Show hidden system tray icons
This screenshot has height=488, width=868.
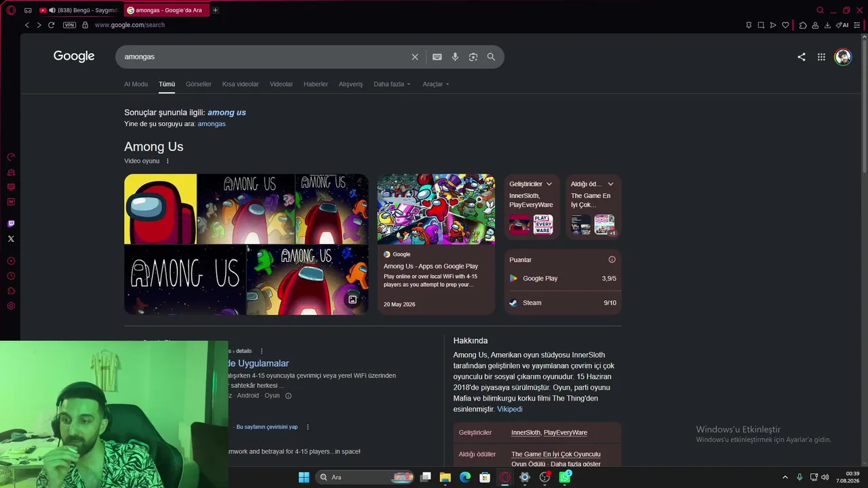785,477
